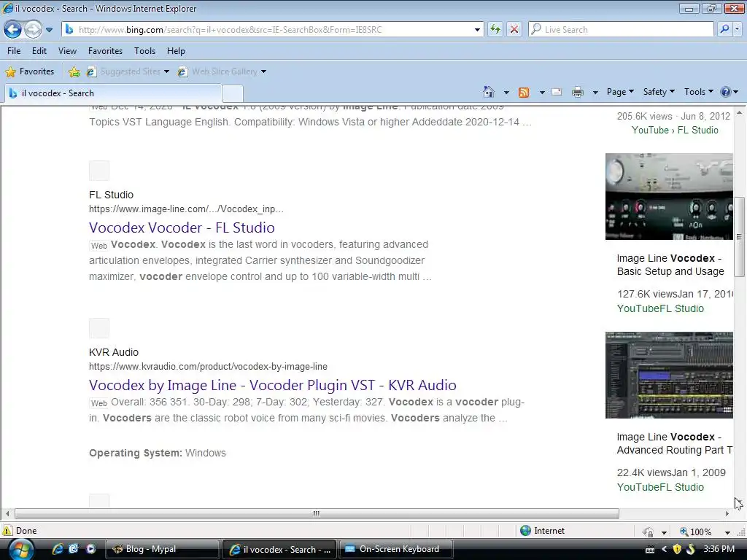Viewport: 747px width, 560px height.
Task: Click the kvraudio.com product URL text
Action: pyautogui.click(x=208, y=367)
